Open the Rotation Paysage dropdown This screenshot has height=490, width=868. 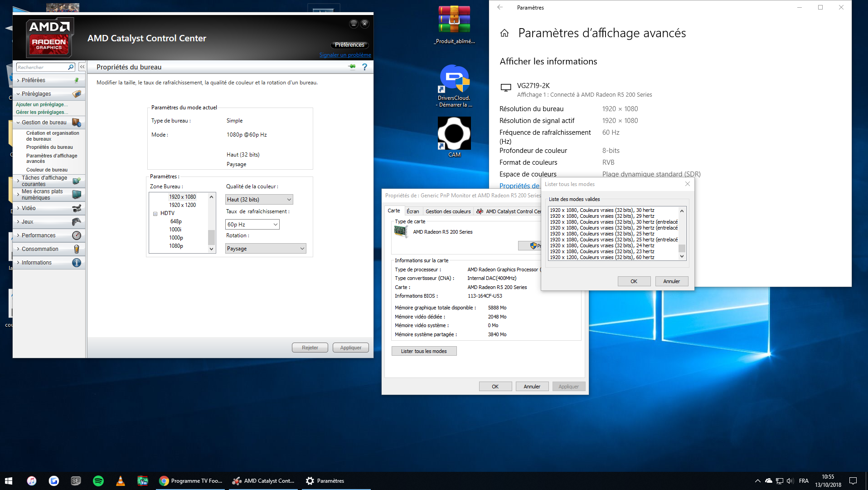click(x=266, y=249)
